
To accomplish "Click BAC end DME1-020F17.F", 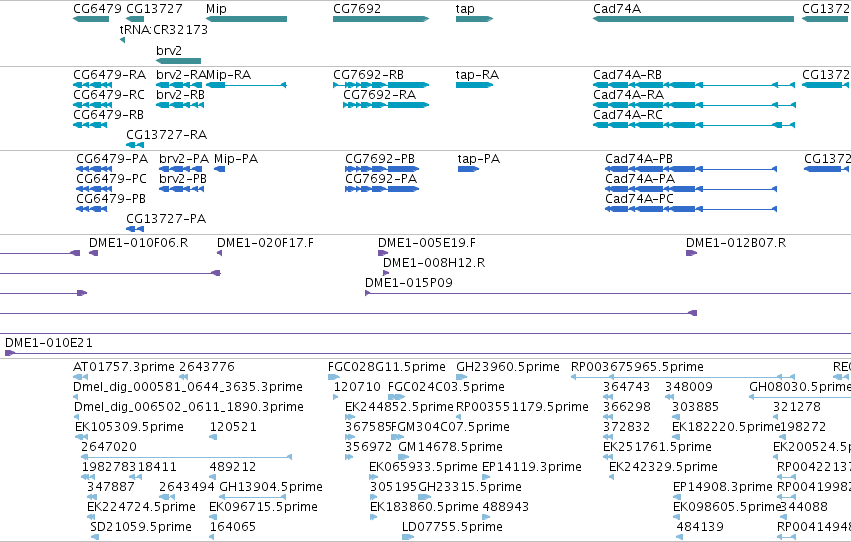I will coord(219,253).
